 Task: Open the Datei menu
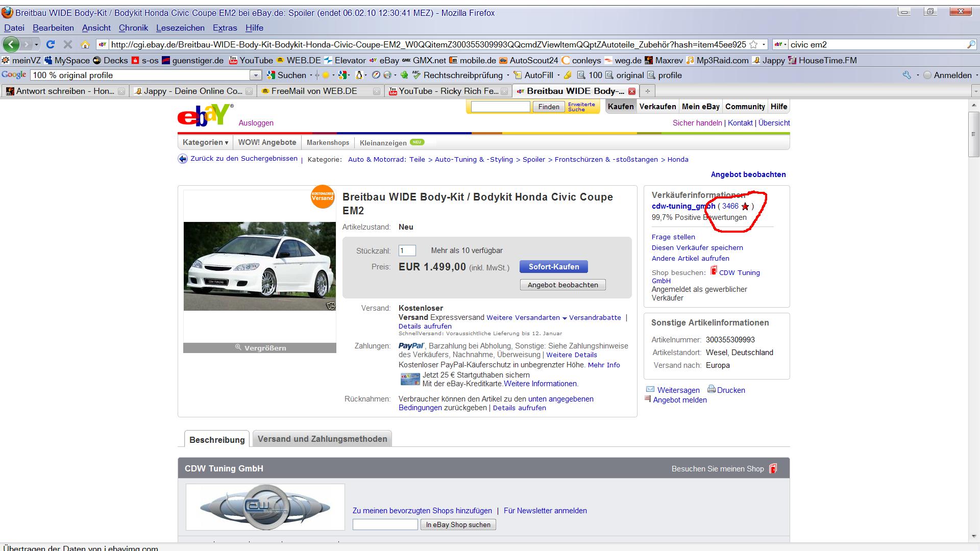[14, 28]
